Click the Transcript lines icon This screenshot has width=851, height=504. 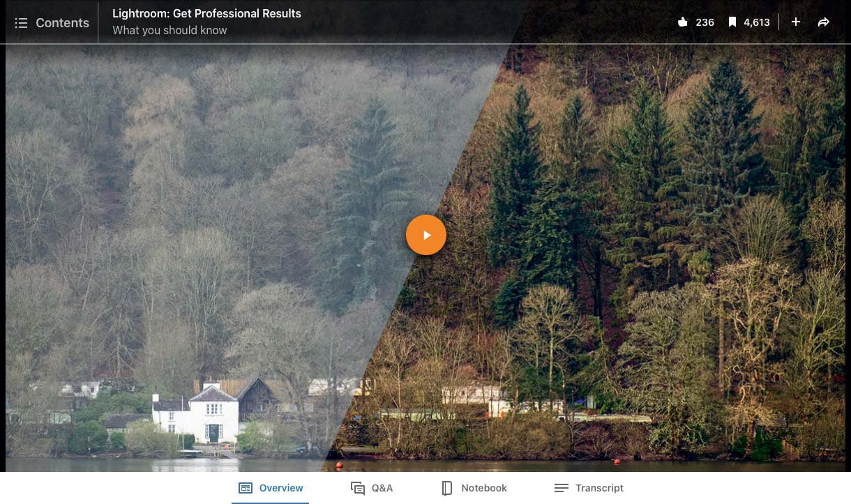pyautogui.click(x=562, y=488)
